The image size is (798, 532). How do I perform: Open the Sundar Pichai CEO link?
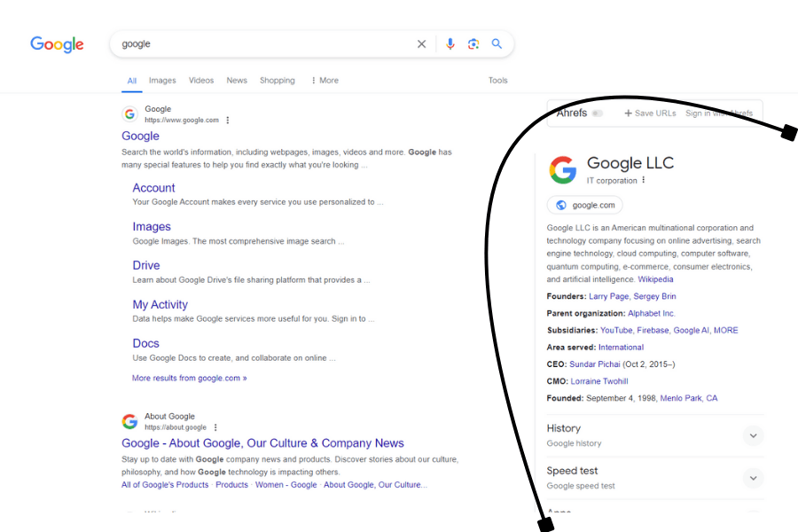pyautogui.click(x=595, y=364)
